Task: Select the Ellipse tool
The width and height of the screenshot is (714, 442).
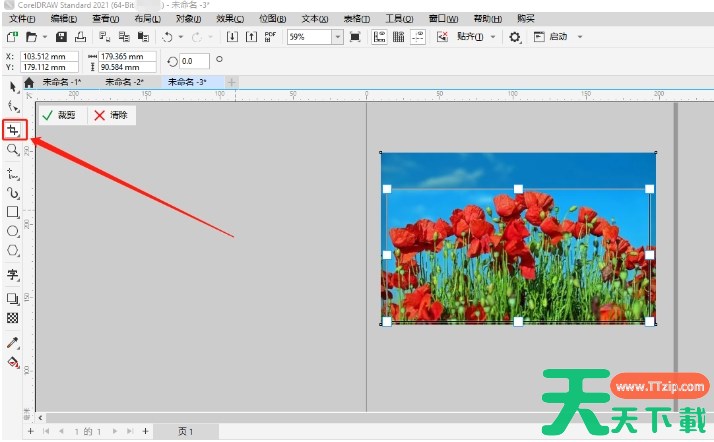Action: [x=13, y=231]
